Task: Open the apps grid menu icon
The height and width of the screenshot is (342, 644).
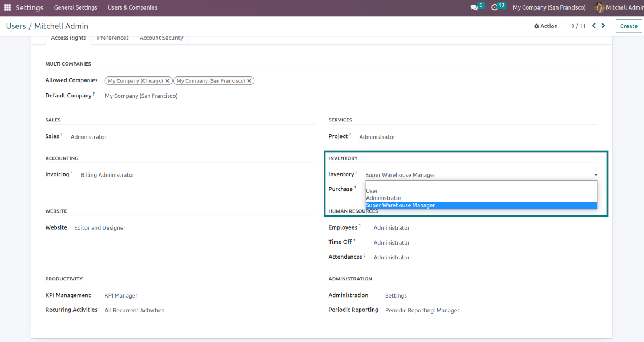Action: (x=7, y=8)
